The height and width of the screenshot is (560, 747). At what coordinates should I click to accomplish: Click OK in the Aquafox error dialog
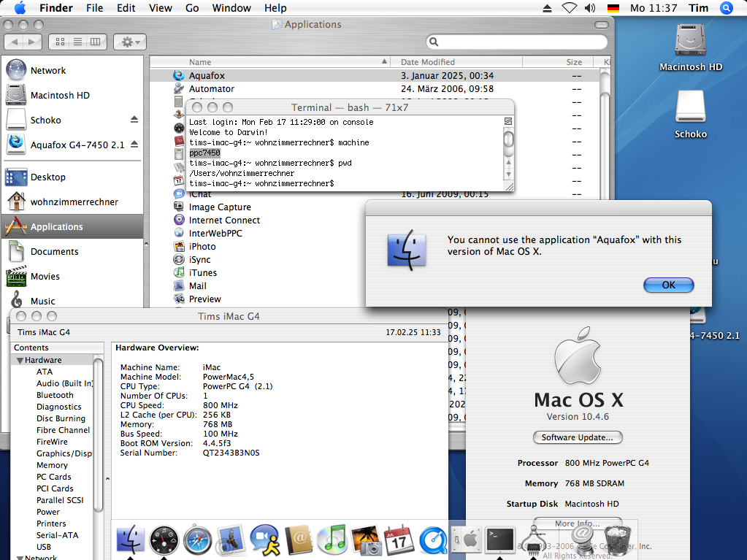[668, 285]
